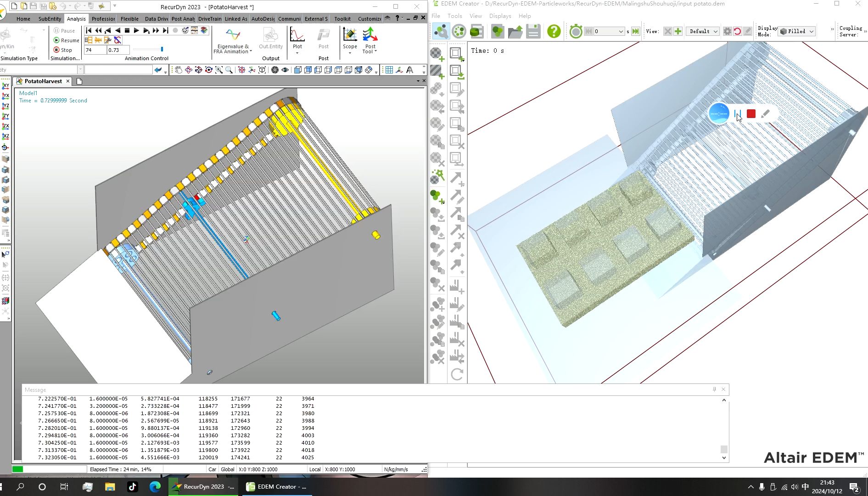
Task: Adjust the animation speed slider handle
Action: coord(162,49)
